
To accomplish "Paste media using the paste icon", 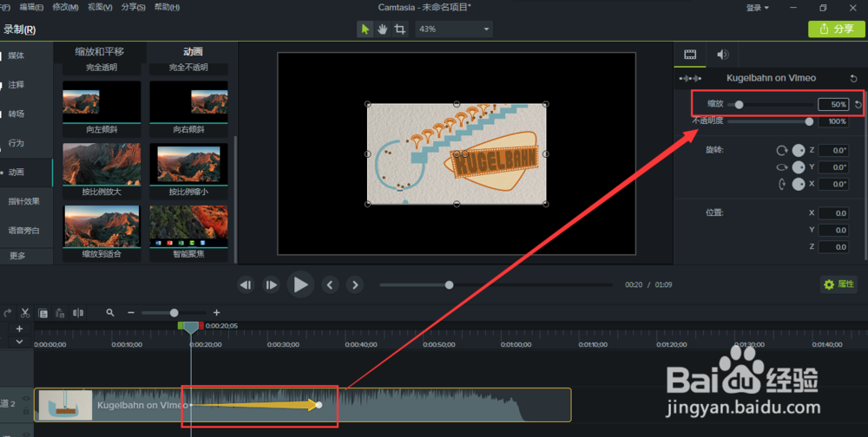I will [x=61, y=312].
